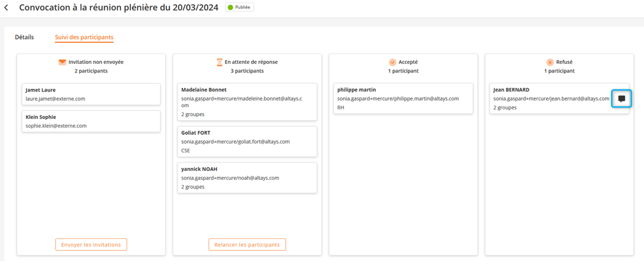644x265 pixels.
Task: Click the green Publiée status badge
Action: [x=239, y=8]
